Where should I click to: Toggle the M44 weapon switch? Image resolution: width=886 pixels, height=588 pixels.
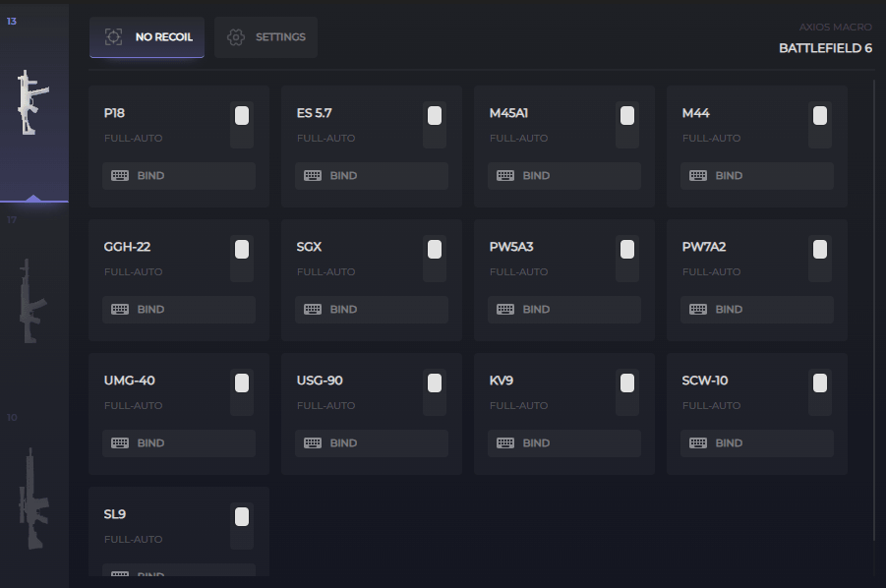click(820, 125)
